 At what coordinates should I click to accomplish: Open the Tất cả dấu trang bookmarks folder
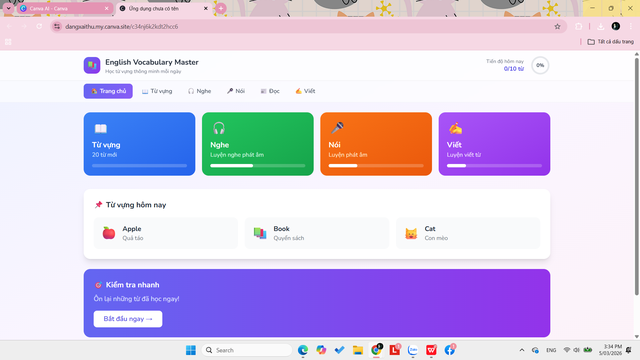point(611,42)
